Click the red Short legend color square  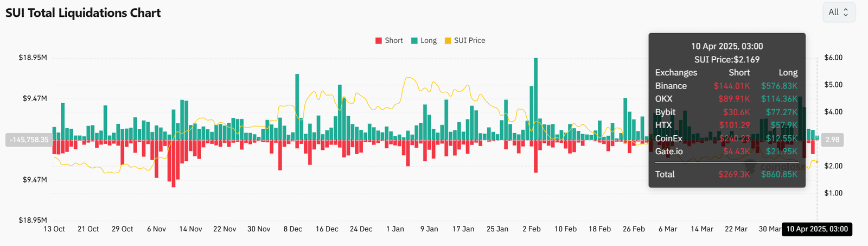[379, 41]
